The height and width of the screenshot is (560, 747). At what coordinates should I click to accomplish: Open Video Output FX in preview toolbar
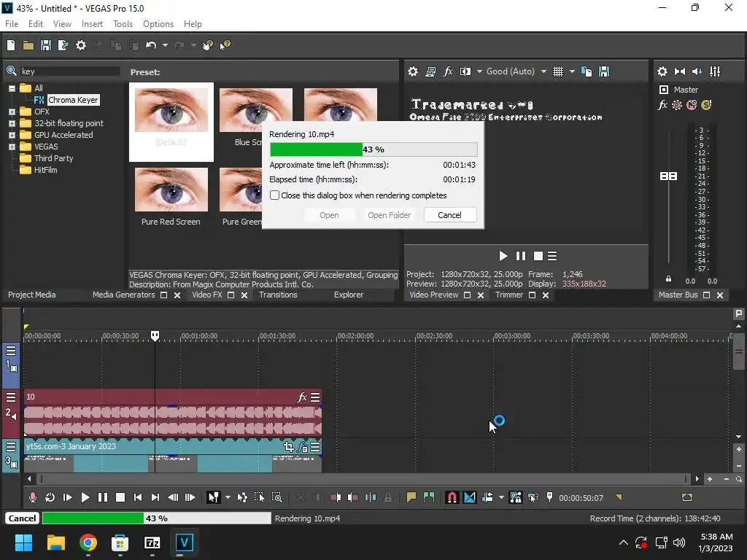click(x=448, y=71)
